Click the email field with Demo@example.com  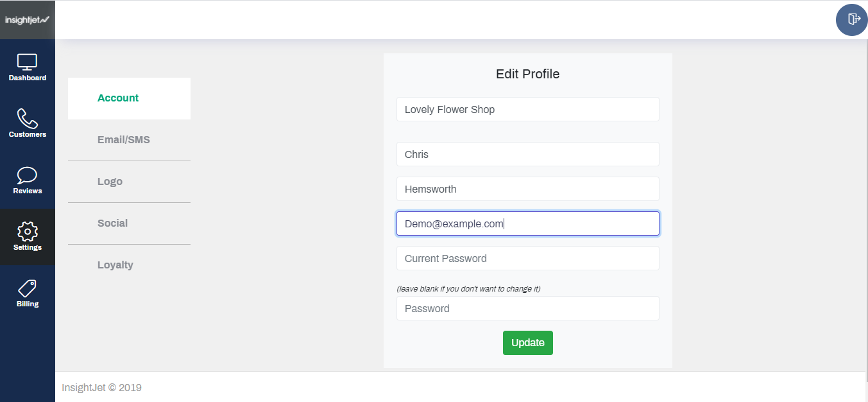527,223
